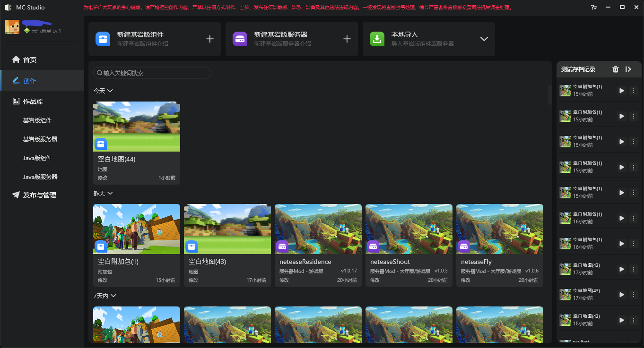This screenshot has height=348, width=644.
Task: Click the plus on 新建基岩版服务器 card
Action: point(347,39)
